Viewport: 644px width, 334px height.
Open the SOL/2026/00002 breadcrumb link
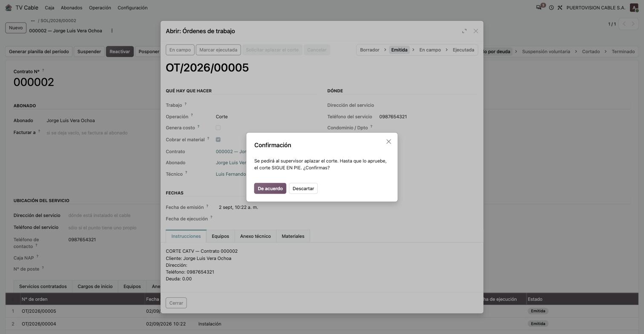coord(58,20)
